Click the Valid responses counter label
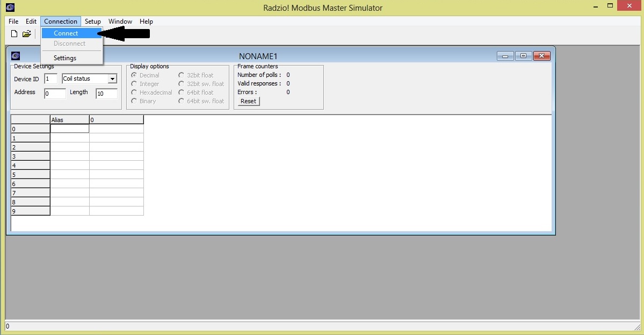This screenshot has width=644, height=335. click(259, 83)
